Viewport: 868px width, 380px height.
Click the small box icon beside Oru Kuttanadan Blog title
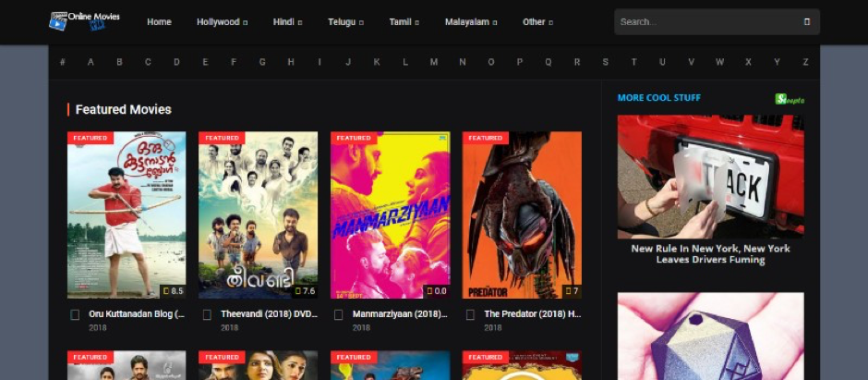coord(76,314)
